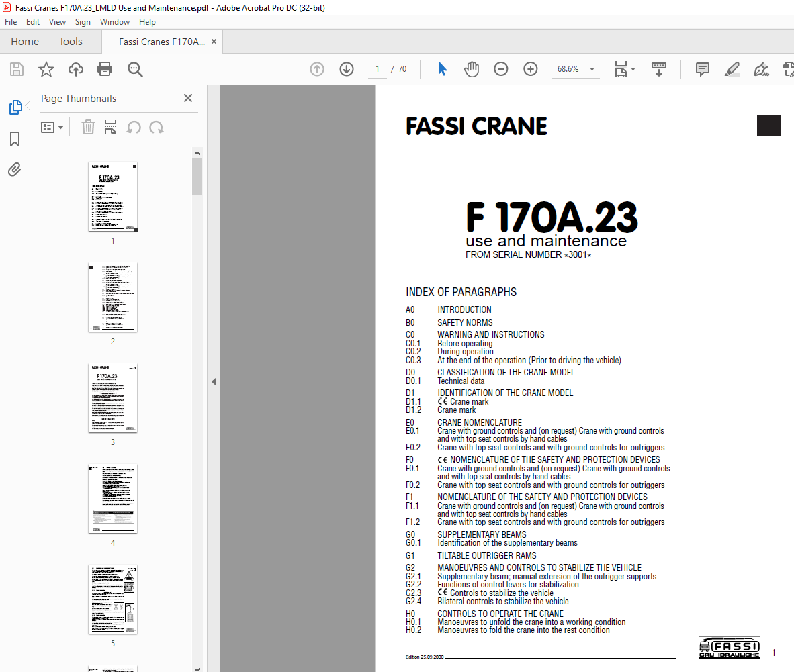Image resolution: width=794 pixels, height=672 pixels.
Task: Click the INTRODUCTION index entry
Action: (464, 309)
